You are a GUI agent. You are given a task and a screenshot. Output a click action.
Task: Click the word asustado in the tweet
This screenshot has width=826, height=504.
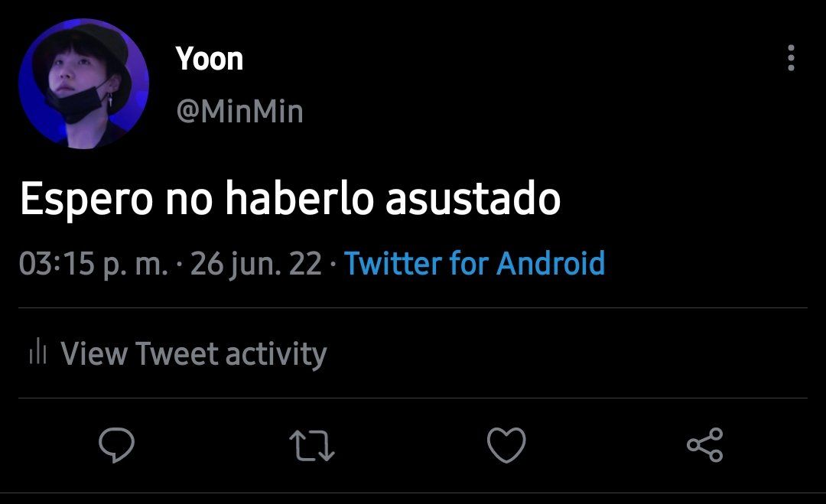click(x=473, y=199)
